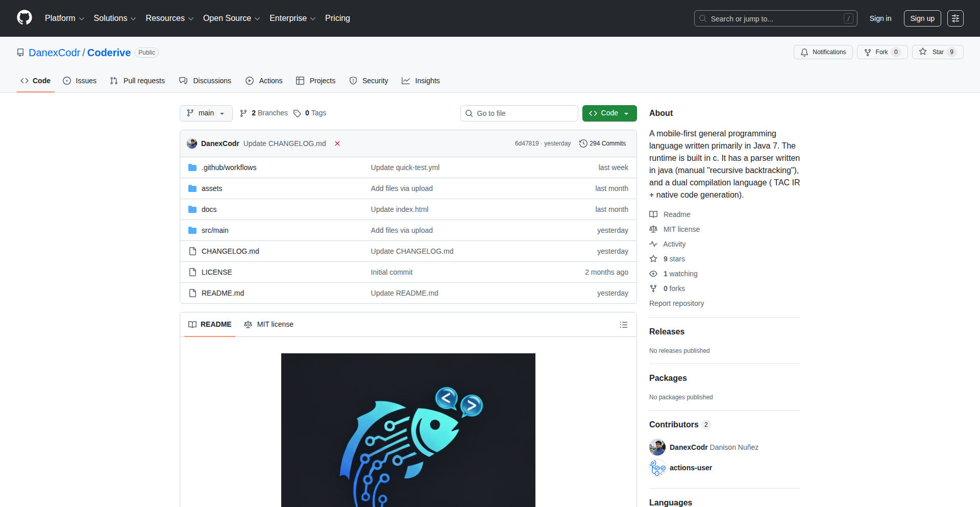Viewport: 980px width, 507px height.
Task: Open the README outline list icon
Action: (623, 325)
